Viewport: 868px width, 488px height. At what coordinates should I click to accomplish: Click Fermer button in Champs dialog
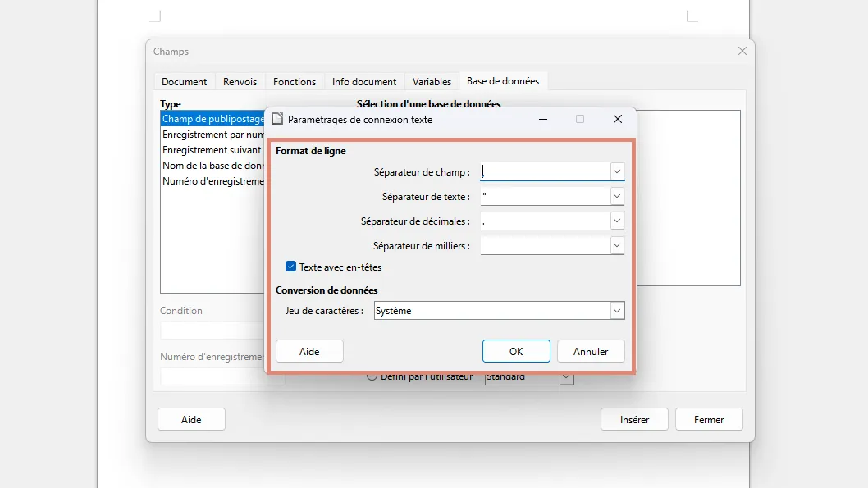(x=709, y=419)
